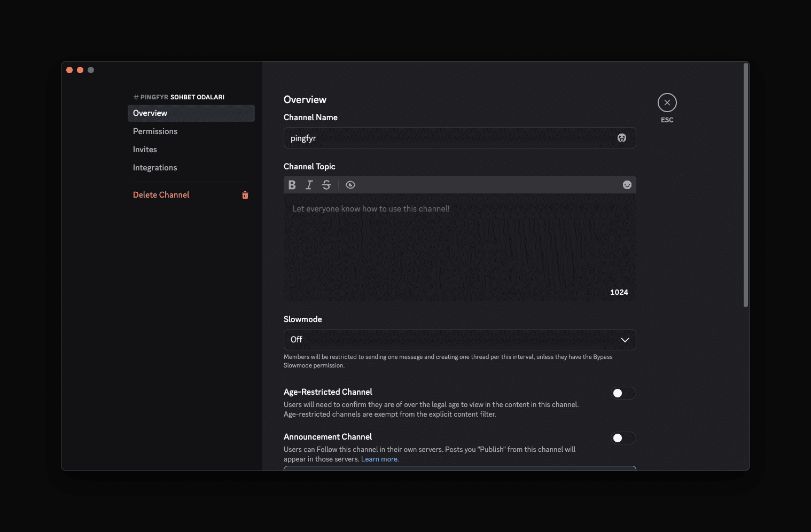Click the Learn more link
811x532 pixels.
coord(380,459)
